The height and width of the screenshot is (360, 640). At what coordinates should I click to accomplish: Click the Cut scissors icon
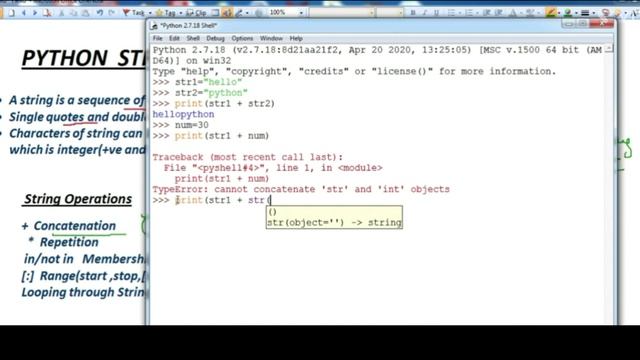(62, 13)
